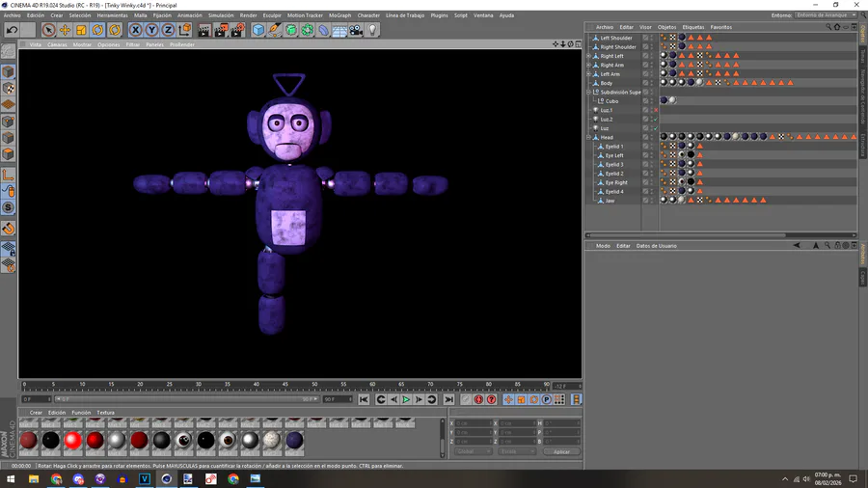The height and width of the screenshot is (488, 868).
Task: Toggle the X axis lock
Action: (x=136, y=30)
